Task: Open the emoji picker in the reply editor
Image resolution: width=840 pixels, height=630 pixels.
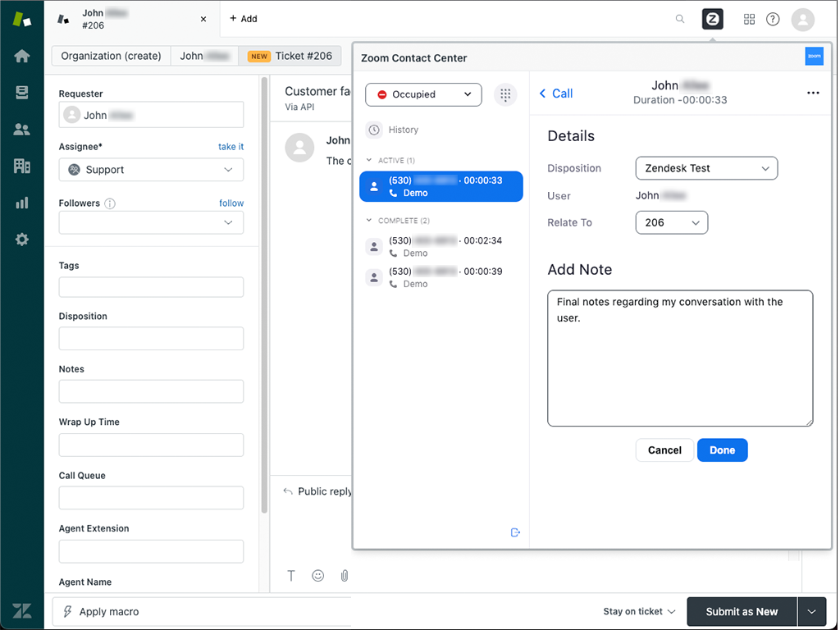Action: [x=317, y=575]
